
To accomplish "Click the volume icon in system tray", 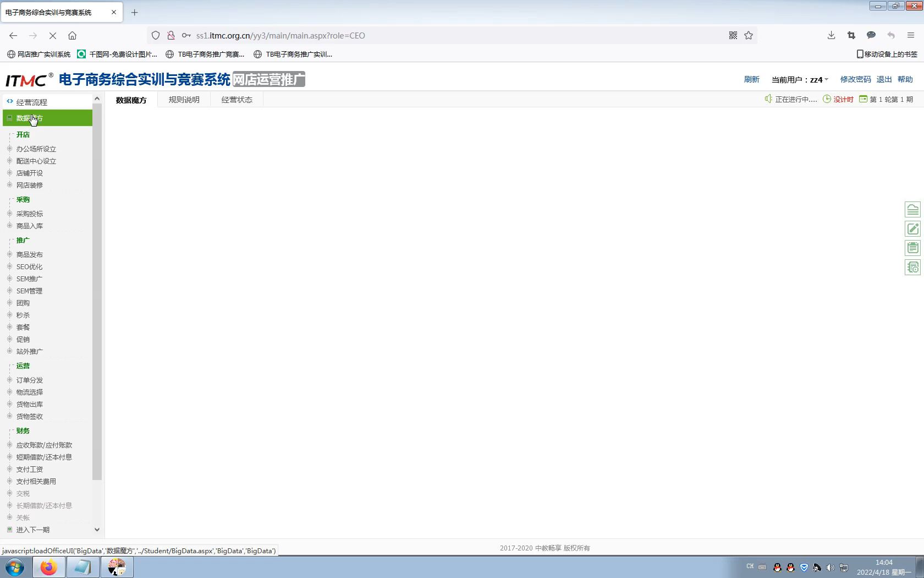I will [831, 568].
